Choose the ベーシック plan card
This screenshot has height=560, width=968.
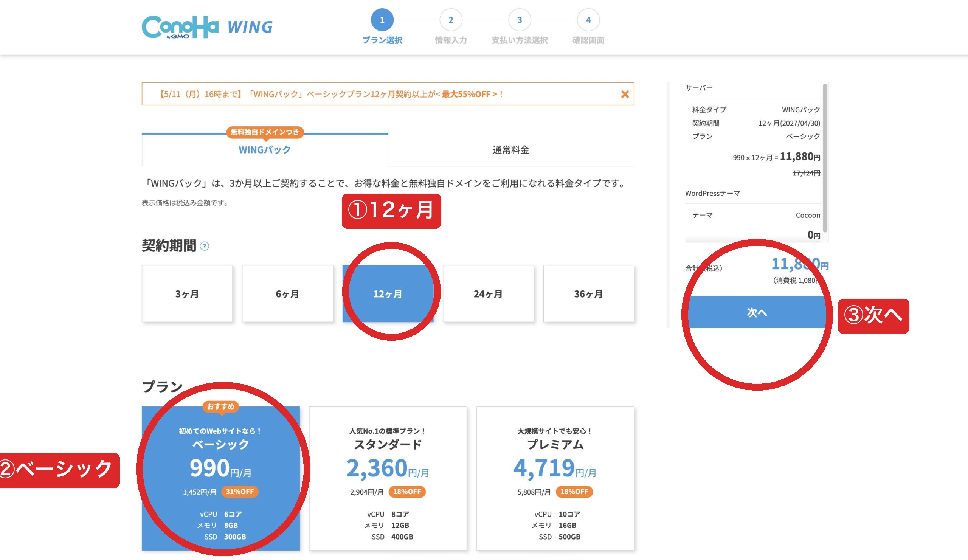tap(220, 478)
